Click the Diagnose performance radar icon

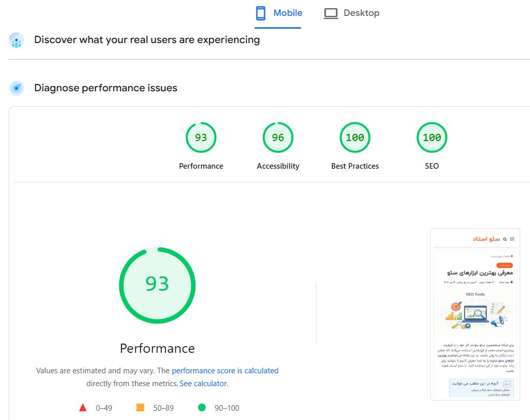click(16, 88)
